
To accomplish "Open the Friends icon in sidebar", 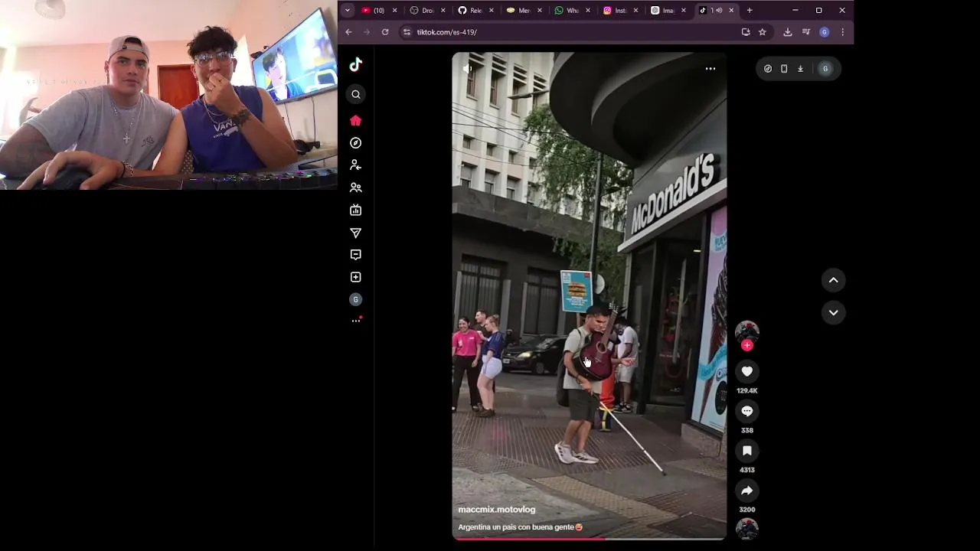I will point(355,187).
